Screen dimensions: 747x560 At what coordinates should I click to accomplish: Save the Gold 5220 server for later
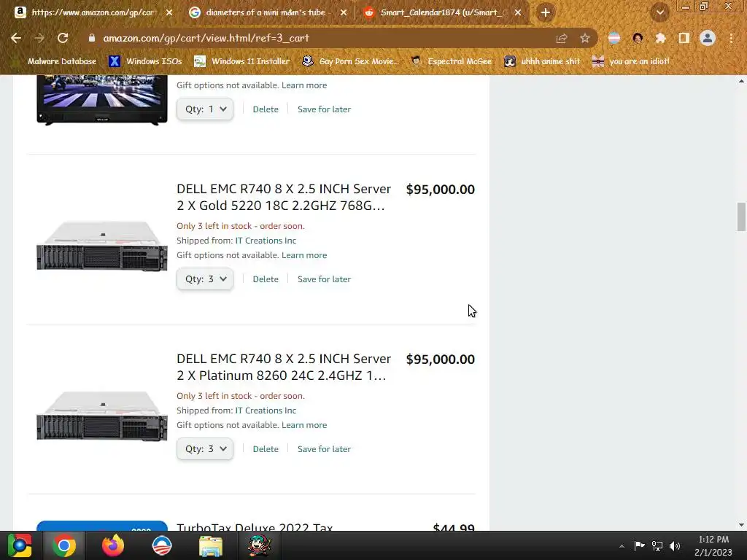(x=324, y=279)
